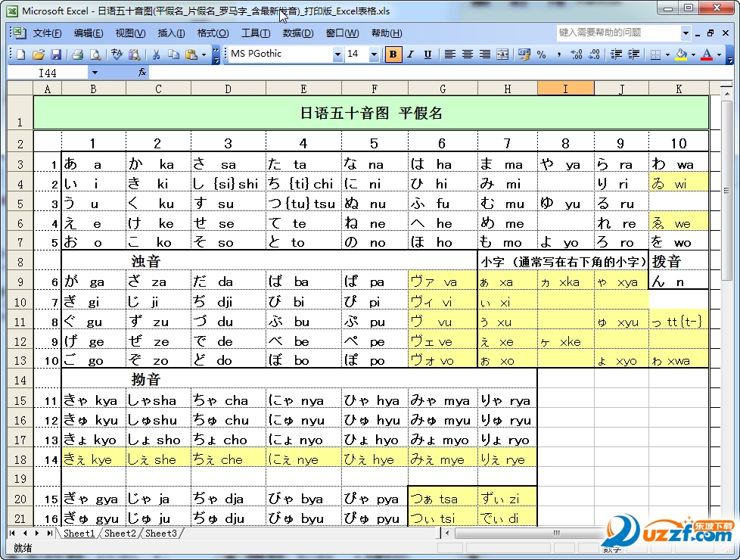This screenshot has height=560, width=740.
Task: Apply the red Font Color A
Action: coord(707,54)
